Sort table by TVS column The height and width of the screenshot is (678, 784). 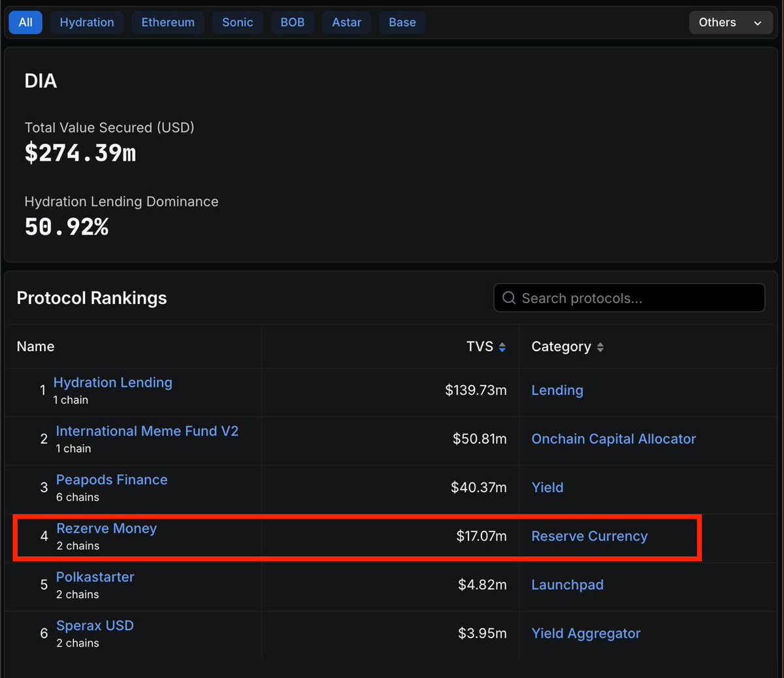tap(486, 347)
